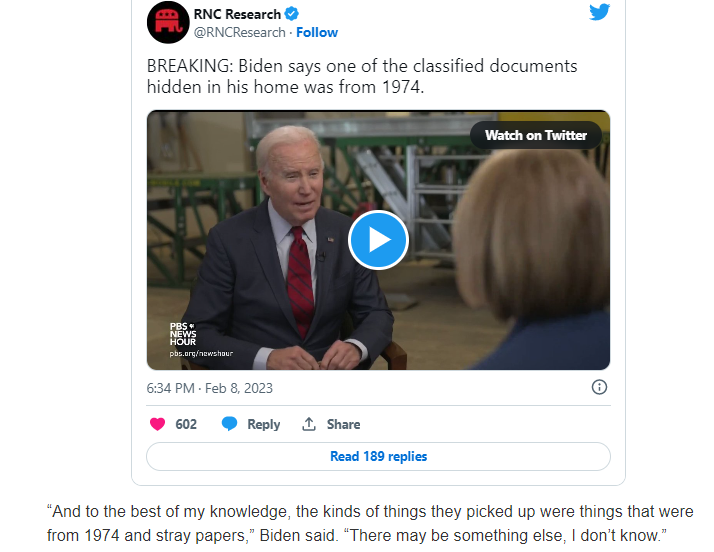Click the RNC Research display name
714x552 pixels.
(x=237, y=14)
